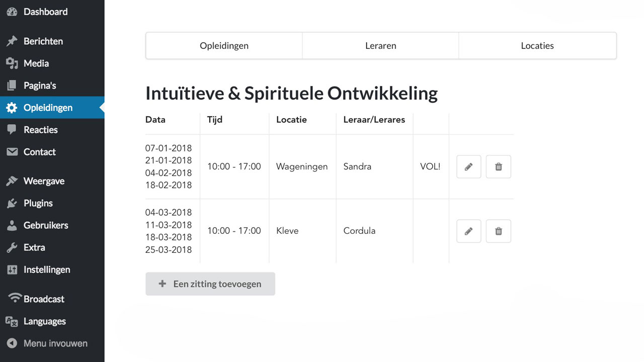
Task: Click the Dashboard gauge icon in sidebar
Action: pos(12,12)
